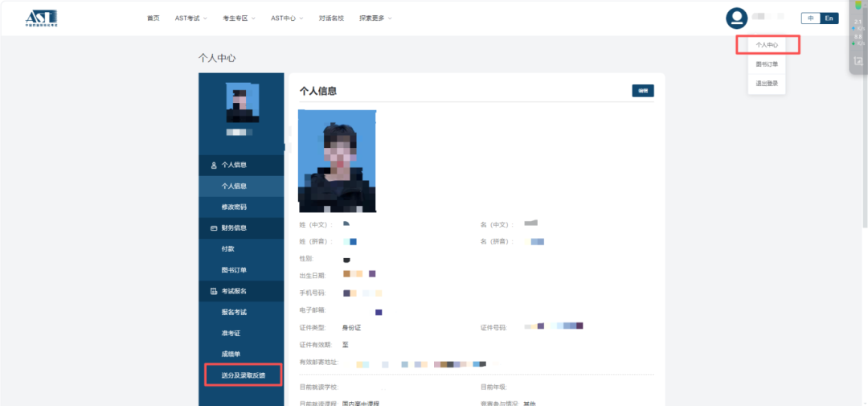Click the 考试报名 sidebar section header
The image size is (868, 406).
point(241,291)
